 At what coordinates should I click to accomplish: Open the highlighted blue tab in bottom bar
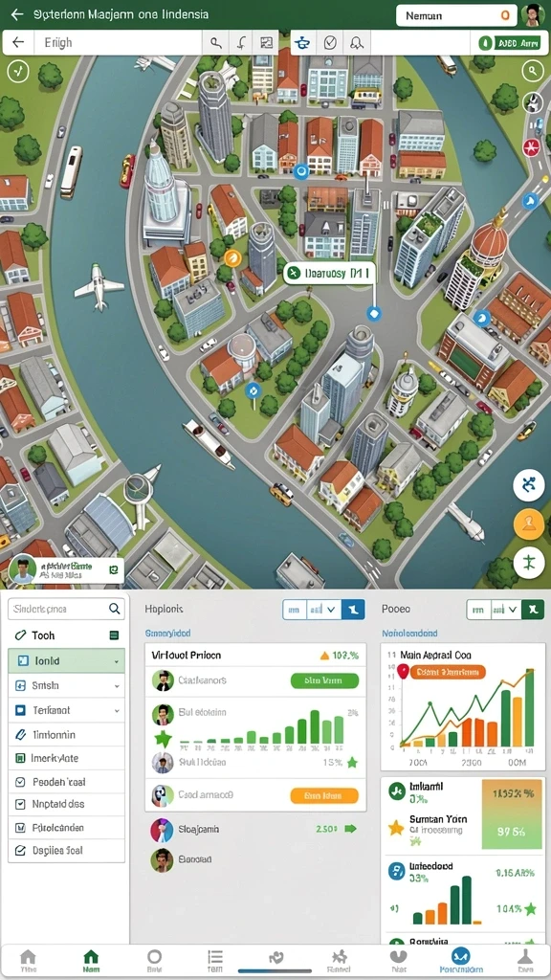[461, 960]
